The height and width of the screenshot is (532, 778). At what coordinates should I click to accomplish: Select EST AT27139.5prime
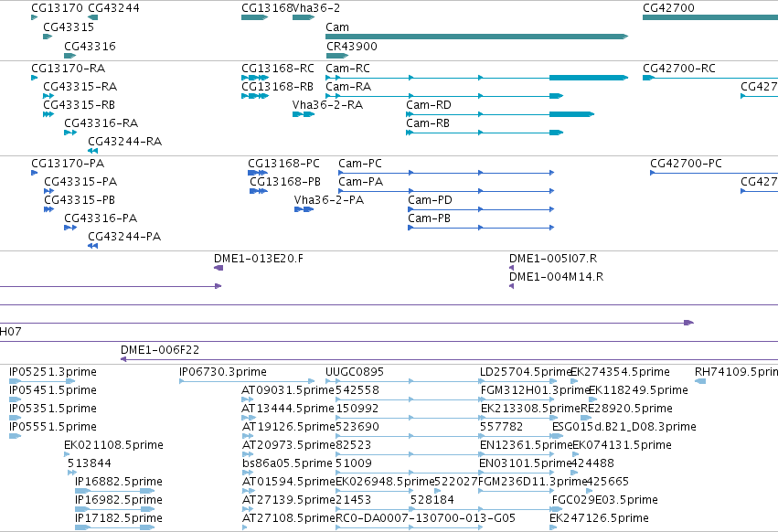[x=288, y=500]
